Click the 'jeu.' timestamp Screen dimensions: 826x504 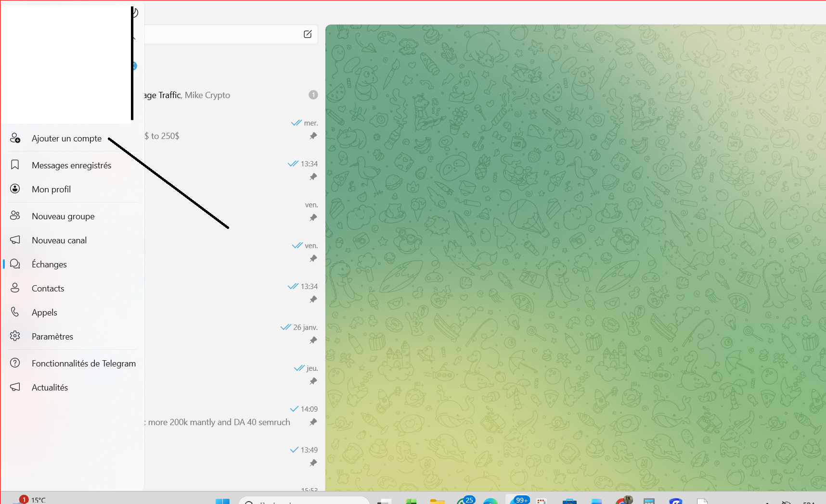[312, 368]
